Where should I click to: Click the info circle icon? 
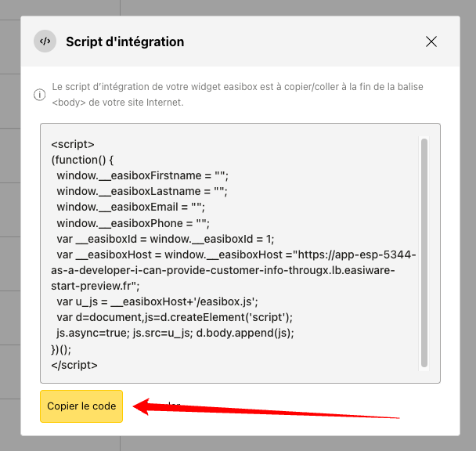pos(39,95)
